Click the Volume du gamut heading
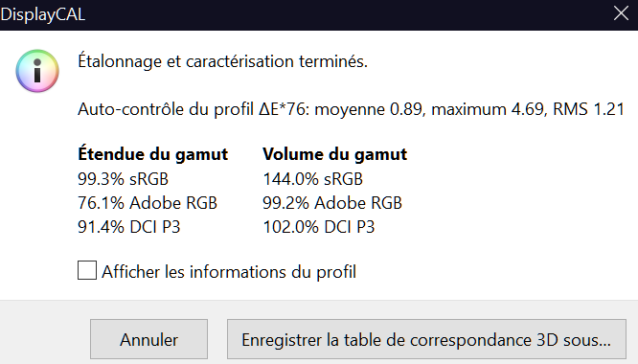Viewport: 638px width, 364px height. click(x=335, y=154)
